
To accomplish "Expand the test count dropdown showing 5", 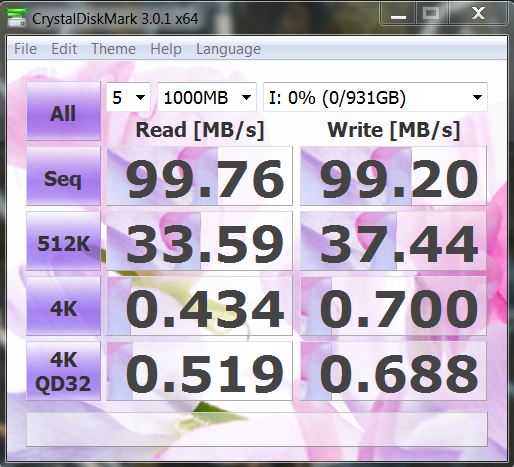I will [x=128, y=97].
